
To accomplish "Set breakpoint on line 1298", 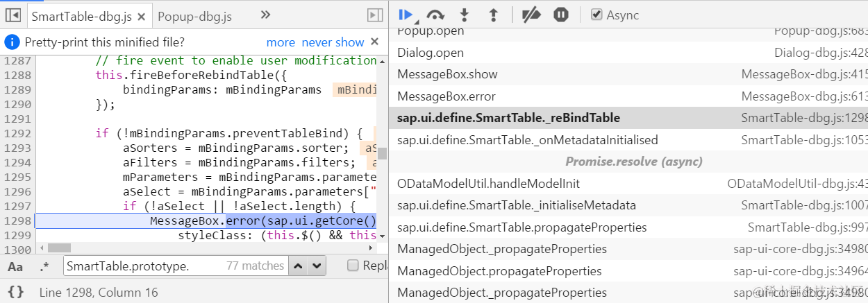I will tap(18, 220).
